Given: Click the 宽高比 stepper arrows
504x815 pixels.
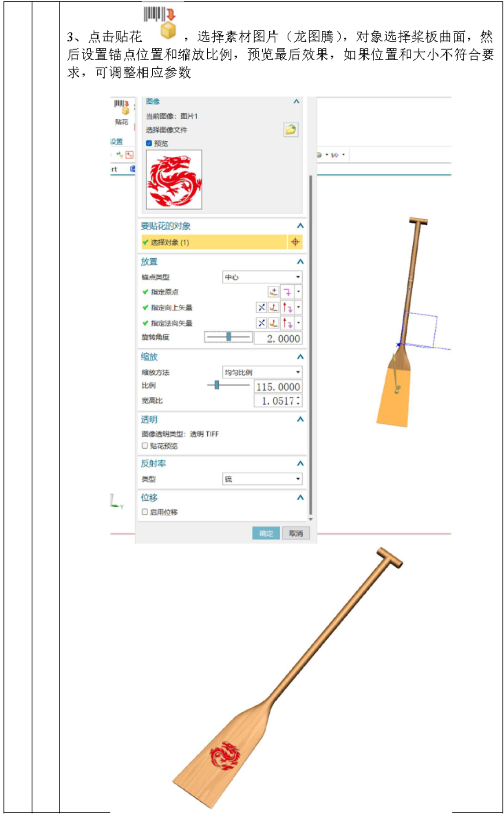Looking at the screenshot, I should coord(299,401).
